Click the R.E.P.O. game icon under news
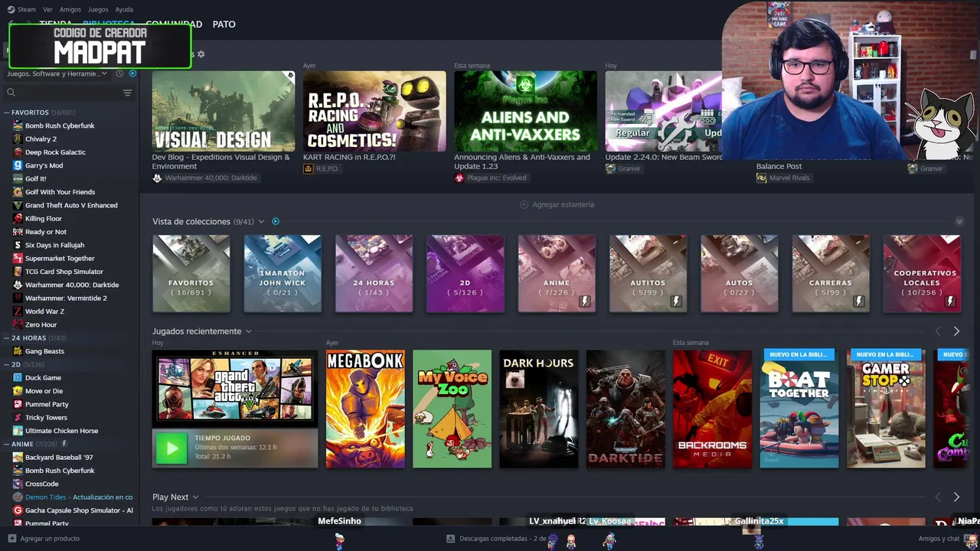980x551 pixels. tap(309, 168)
